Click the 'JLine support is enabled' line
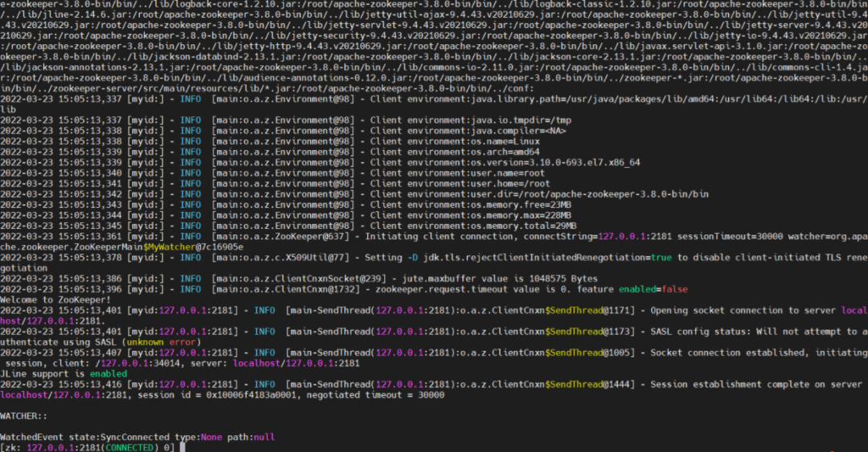Viewport: 868px width, 452px height. point(63,374)
